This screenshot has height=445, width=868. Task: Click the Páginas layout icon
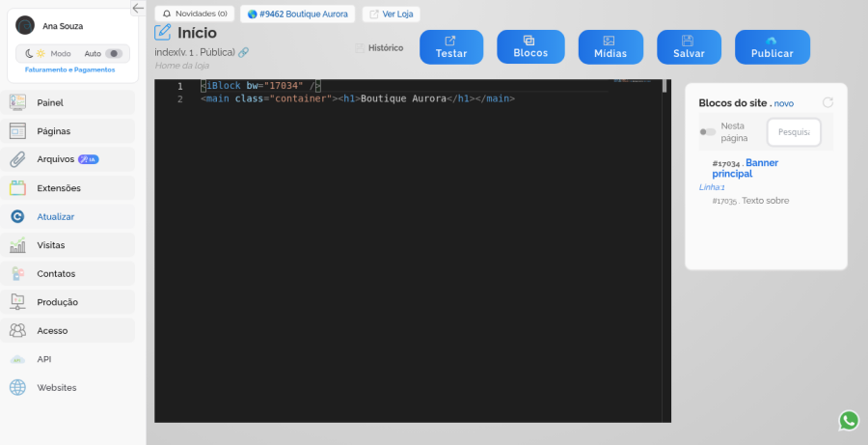(17, 130)
